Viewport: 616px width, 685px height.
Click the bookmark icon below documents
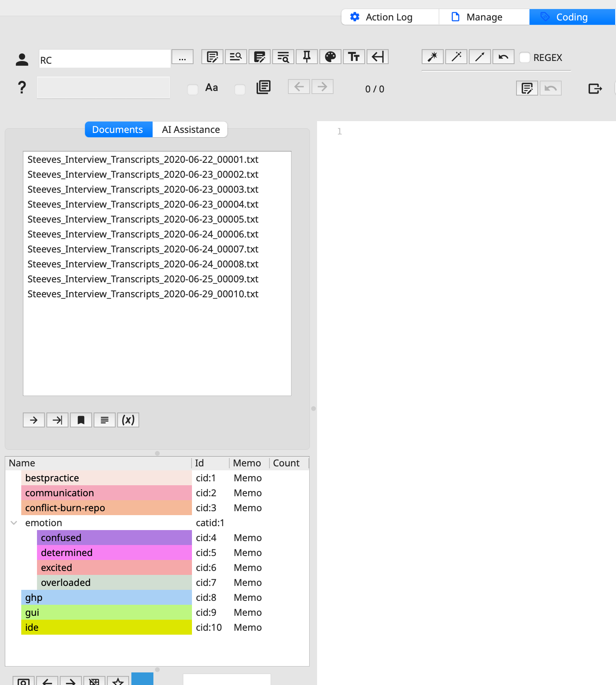(81, 420)
